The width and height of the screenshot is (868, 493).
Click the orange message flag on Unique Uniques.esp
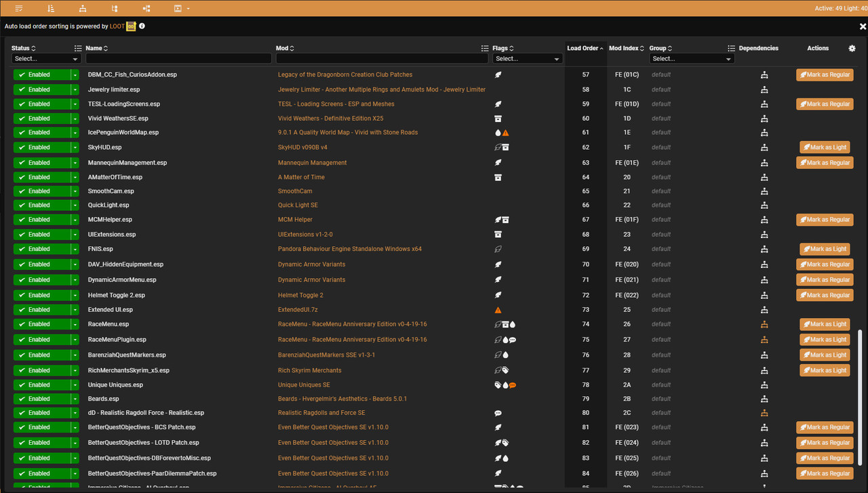coord(513,385)
